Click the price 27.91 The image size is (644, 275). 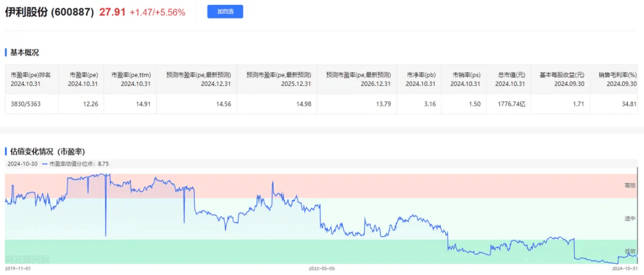tap(112, 13)
